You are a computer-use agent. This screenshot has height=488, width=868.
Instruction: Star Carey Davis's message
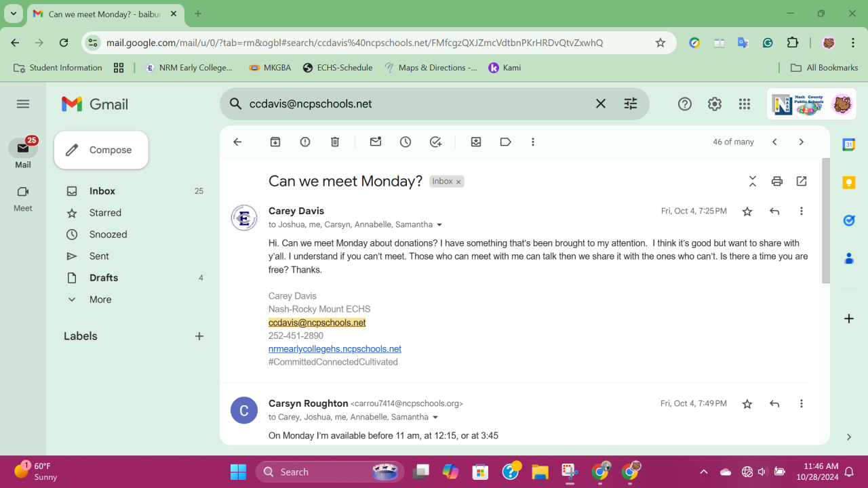click(x=747, y=211)
